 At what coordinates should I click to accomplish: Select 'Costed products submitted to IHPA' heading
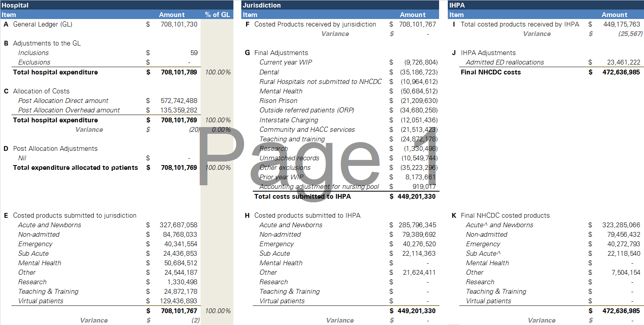[x=307, y=215]
